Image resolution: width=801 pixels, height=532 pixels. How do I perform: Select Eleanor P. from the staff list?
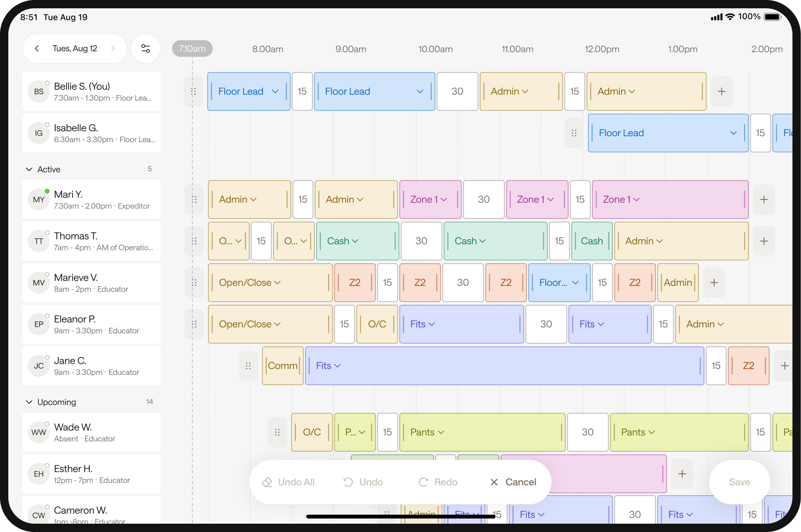pyautogui.click(x=92, y=324)
